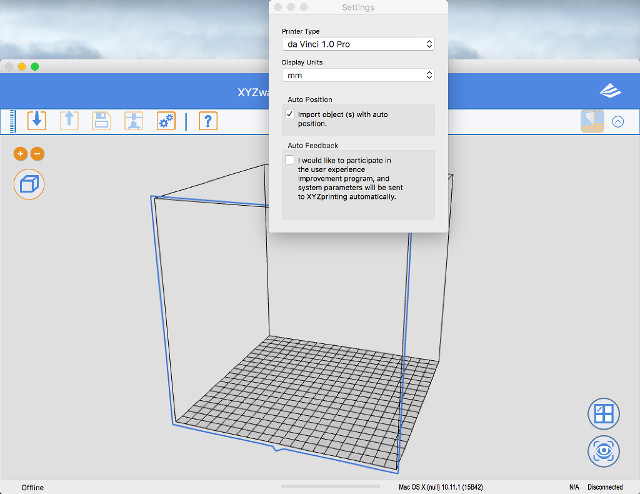
Task: Click the Printer Type label
Action: click(x=300, y=31)
